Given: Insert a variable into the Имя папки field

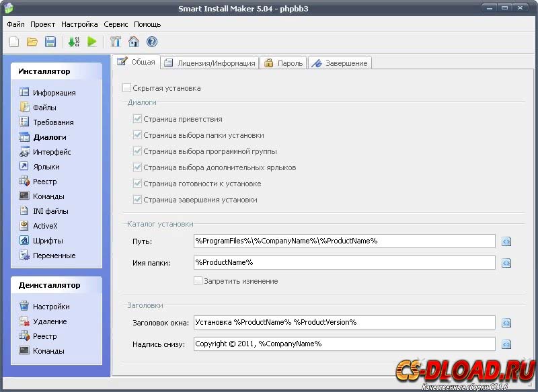Looking at the screenshot, I should (506, 263).
